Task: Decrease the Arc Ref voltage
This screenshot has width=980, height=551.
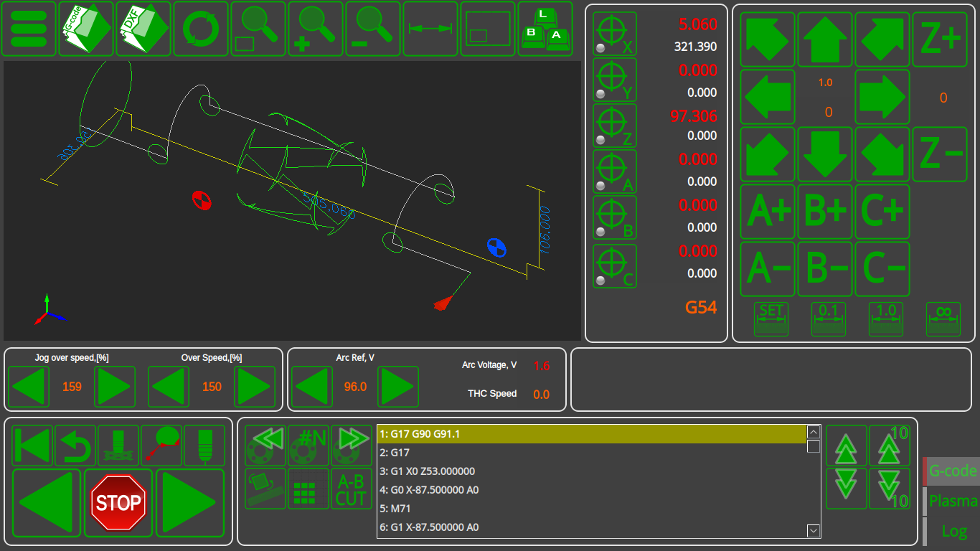Action: pyautogui.click(x=312, y=387)
